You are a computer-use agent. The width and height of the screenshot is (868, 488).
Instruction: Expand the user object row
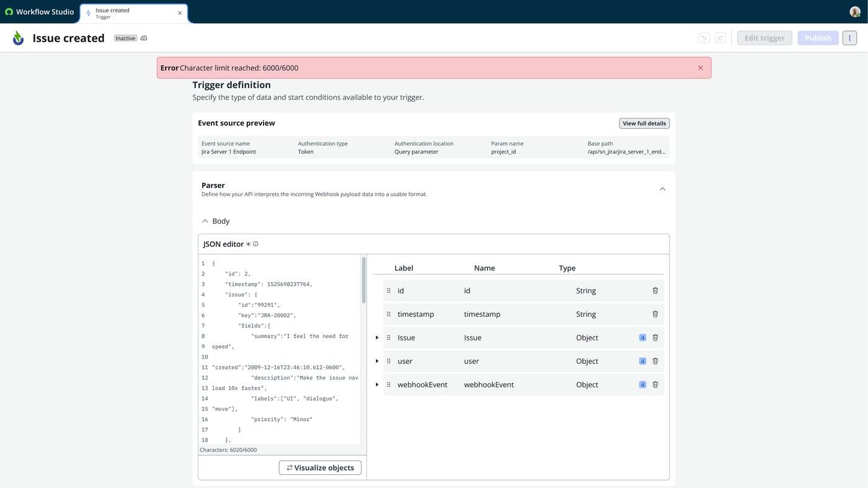click(x=377, y=361)
